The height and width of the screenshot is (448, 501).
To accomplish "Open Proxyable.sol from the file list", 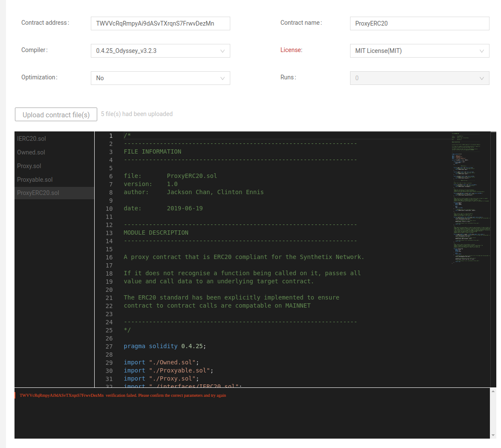I will tap(54, 179).
